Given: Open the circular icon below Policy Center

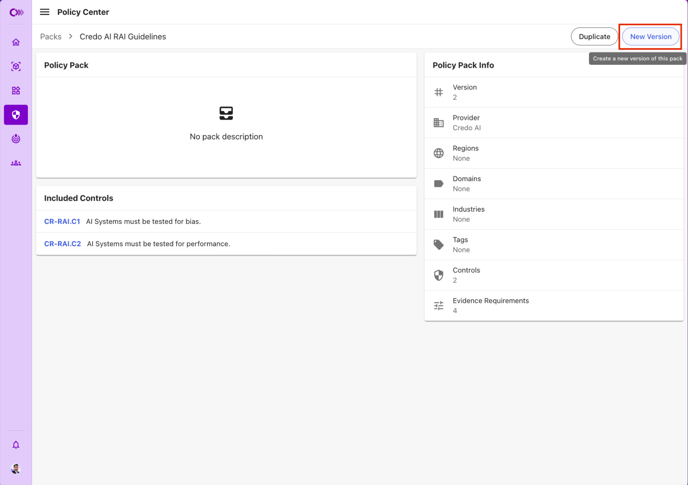Looking at the screenshot, I should 16,139.
